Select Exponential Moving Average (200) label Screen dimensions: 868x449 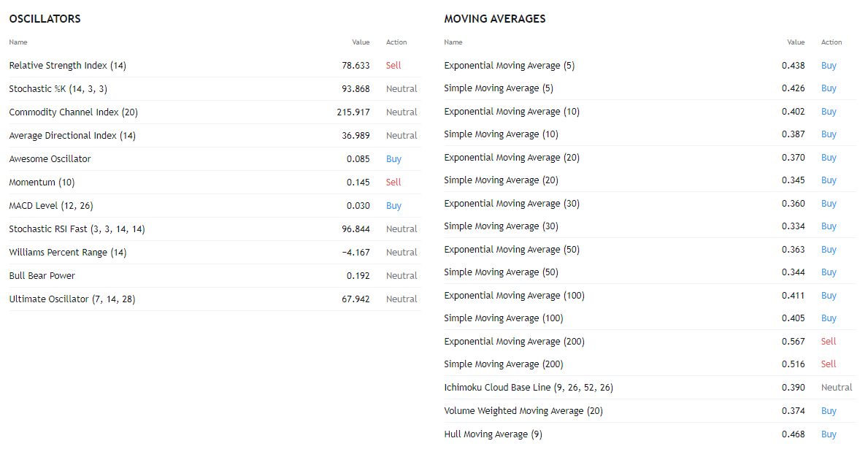[514, 341]
